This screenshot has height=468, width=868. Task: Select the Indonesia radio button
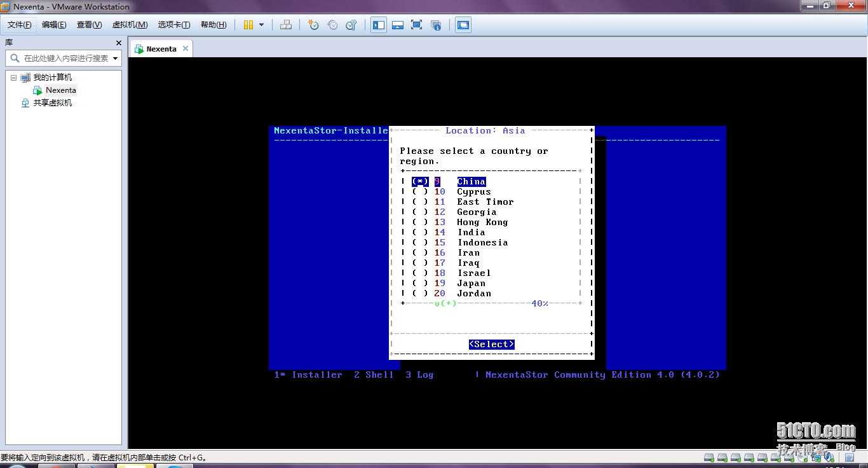[420, 243]
